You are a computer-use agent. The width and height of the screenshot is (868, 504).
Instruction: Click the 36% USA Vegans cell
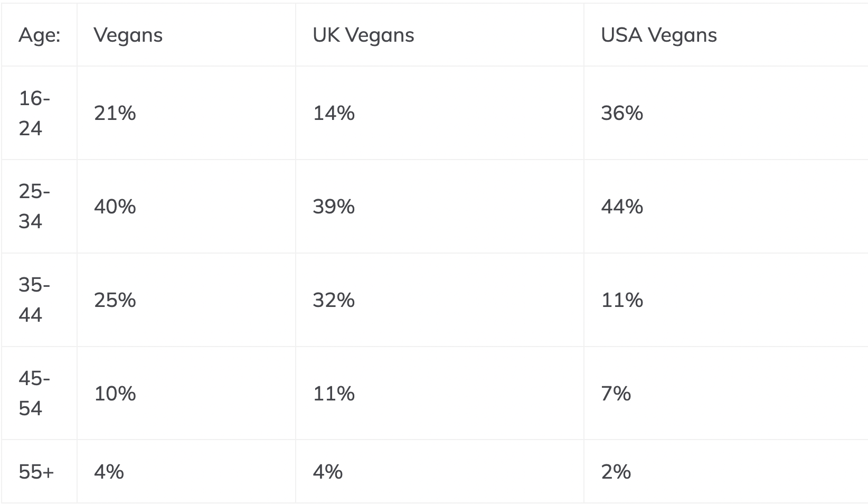[x=622, y=113]
